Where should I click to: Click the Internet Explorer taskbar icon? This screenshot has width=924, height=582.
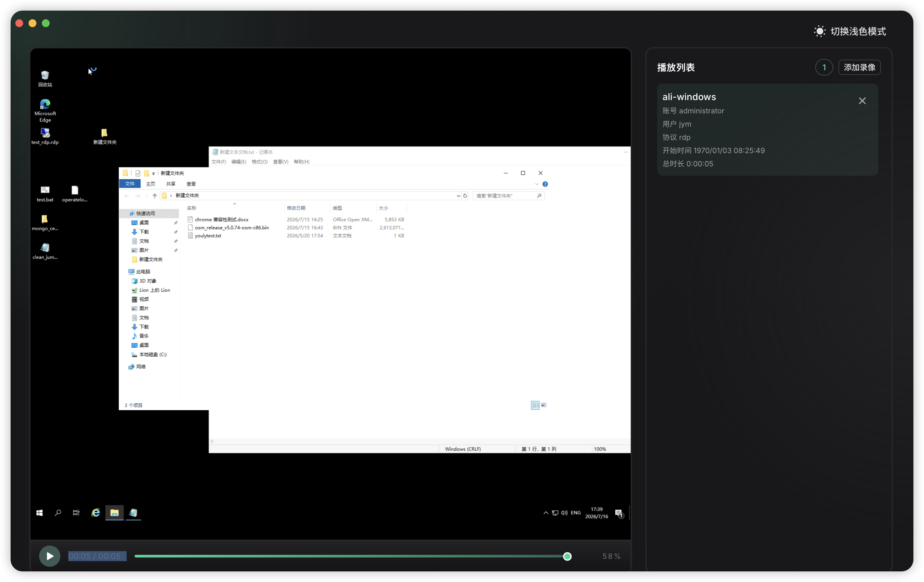pyautogui.click(x=95, y=513)
